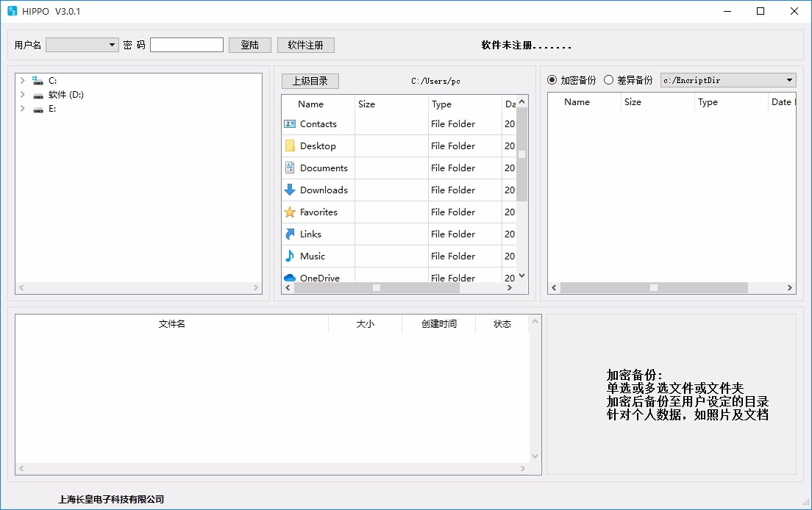Select the 加密备份 radio button
This screenshot has height=510, width=812.
click(x=552, y=79)
